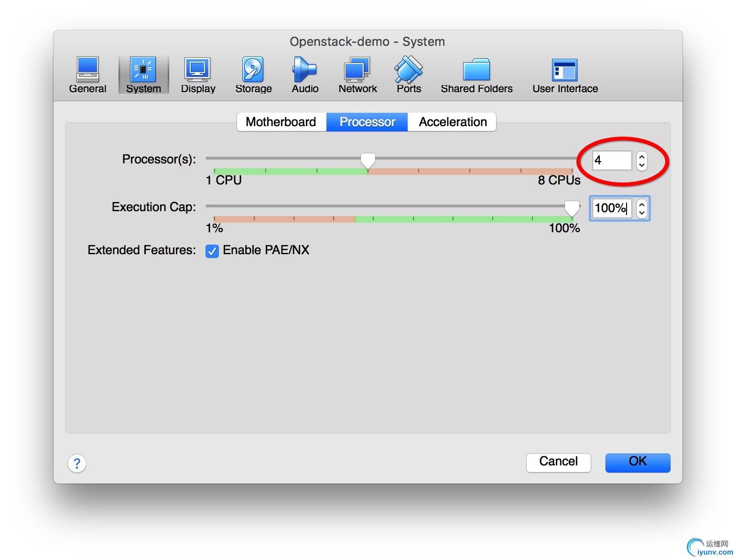Open User Interface settings
Screen dimensions: 736x560
coord(565,75)
